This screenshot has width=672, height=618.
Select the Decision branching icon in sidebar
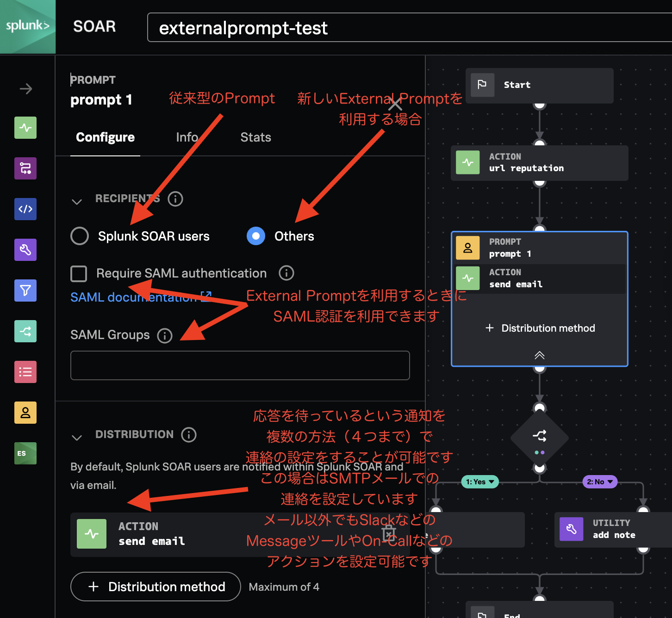[25, 331]
